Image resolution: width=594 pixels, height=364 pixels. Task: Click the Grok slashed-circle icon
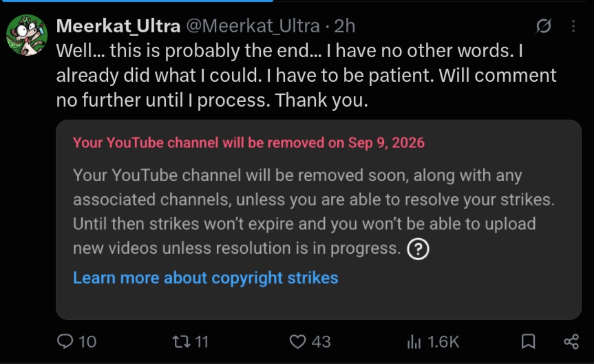tap(544, 25)
